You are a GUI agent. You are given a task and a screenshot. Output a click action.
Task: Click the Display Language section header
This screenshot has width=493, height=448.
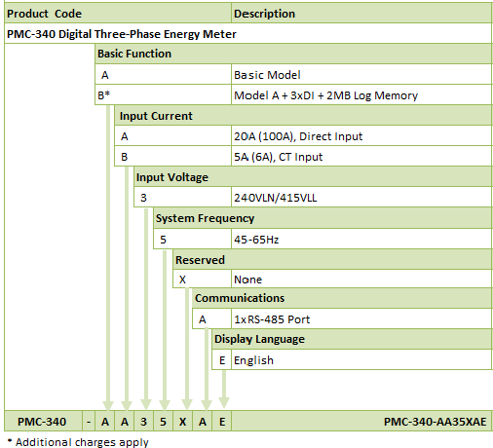coord(352,339)
